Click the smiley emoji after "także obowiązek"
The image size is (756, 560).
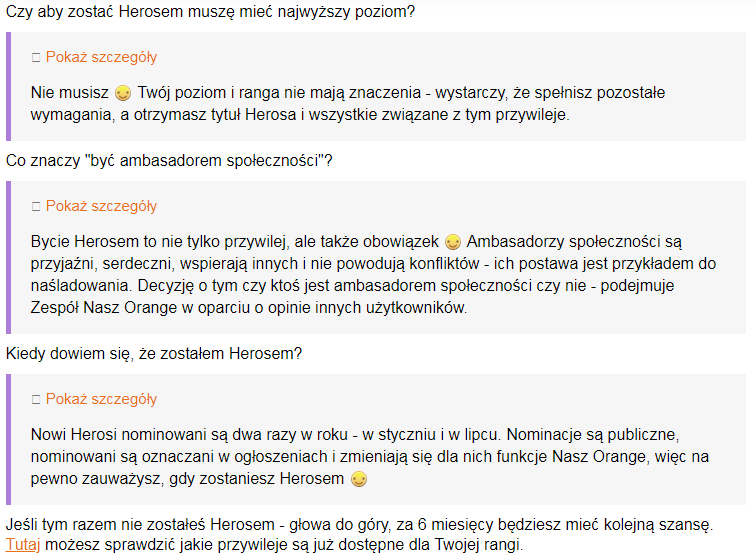[453, 243]
